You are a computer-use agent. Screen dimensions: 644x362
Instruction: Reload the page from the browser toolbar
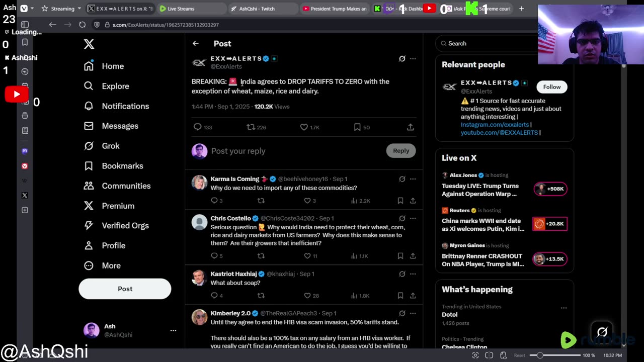pyautogui.click(x=83, y=25)
